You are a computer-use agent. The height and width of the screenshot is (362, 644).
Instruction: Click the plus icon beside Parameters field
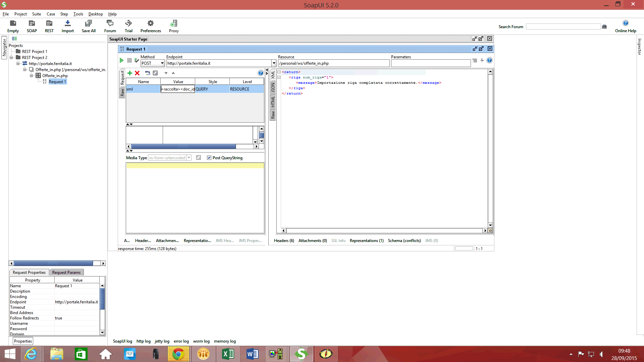point(482,60)
